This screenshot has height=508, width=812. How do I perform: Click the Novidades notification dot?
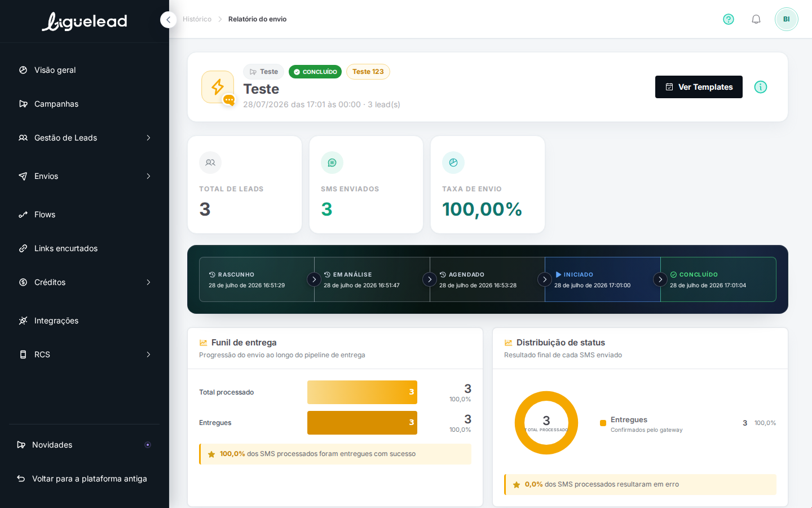pos(148,445)
